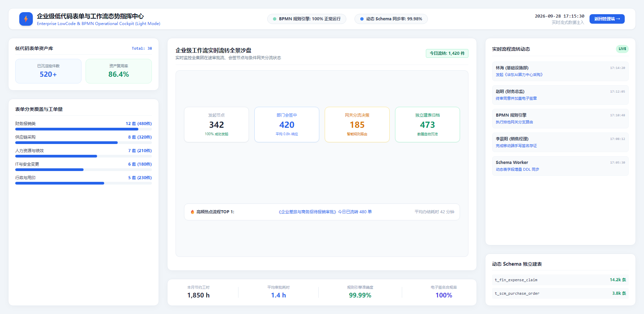
Task: Click the 资产复用率 86.4% card
Action: [119, 71]
